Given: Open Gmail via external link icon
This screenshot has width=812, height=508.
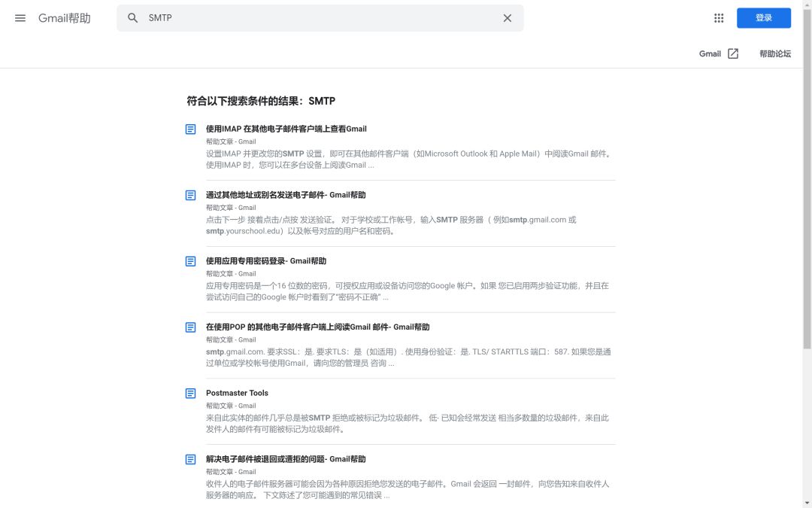Looking at the screenshot, I should [732, 53].
